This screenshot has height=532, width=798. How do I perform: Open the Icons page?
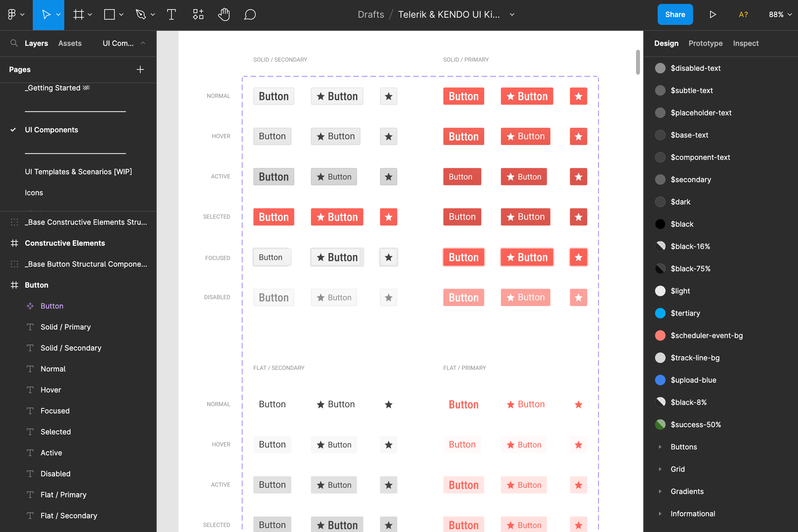pyautogui.click(x=34, y=193)
